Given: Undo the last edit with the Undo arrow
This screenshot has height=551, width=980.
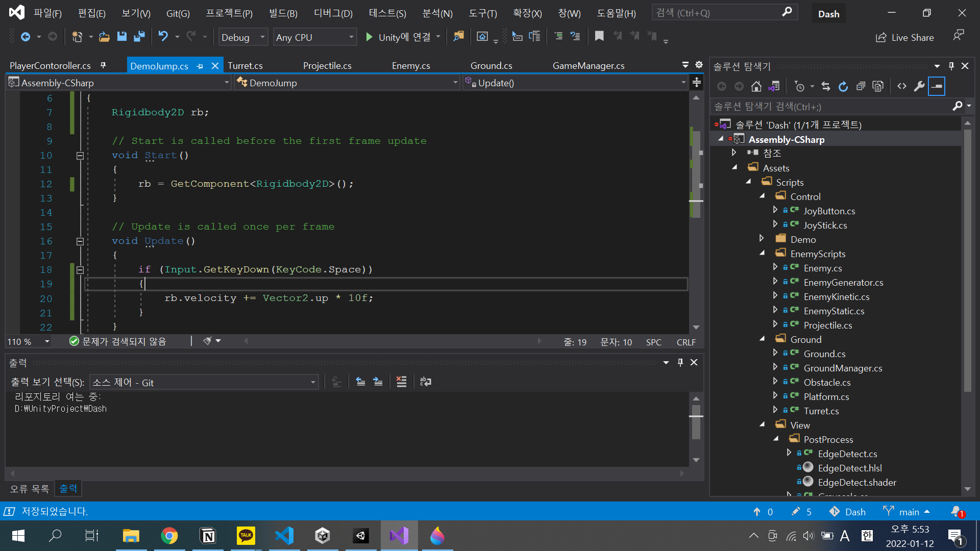Looking at the screenshot, I should click(163, 37).
